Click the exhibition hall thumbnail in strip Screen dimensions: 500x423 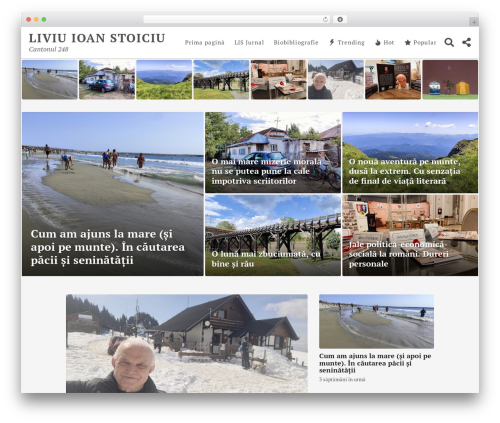point(279,80)
